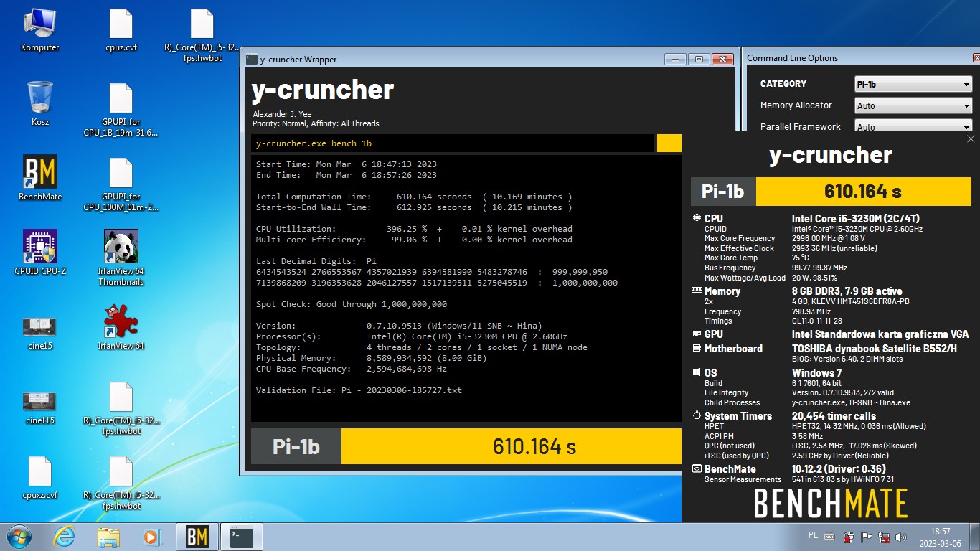The height and width of the screenshot is (551, 980).
Task: Switch to BenchMate taskbar button
Action: (x=197, y=537)
